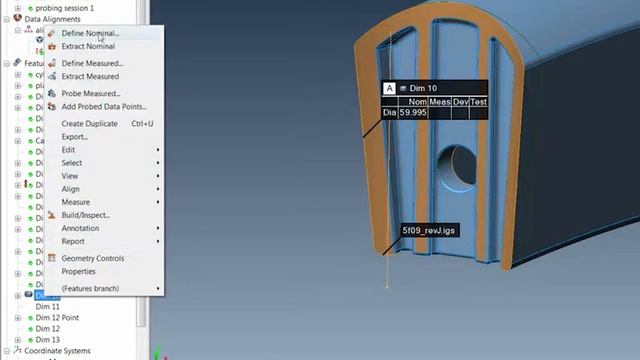This screenshot has height=360, width=640.
Task: Open the Align submenu arrow
Action: pyautogui.click(x=158, y=189)
